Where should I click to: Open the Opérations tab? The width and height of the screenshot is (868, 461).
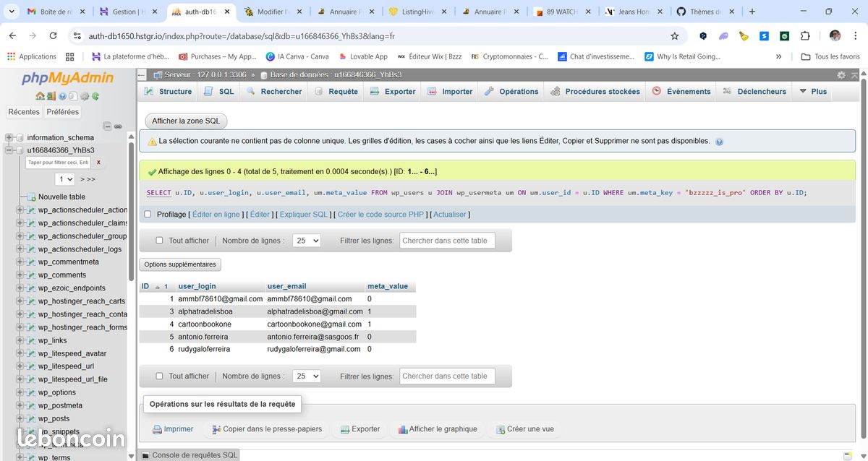click(x=511, y=91)
